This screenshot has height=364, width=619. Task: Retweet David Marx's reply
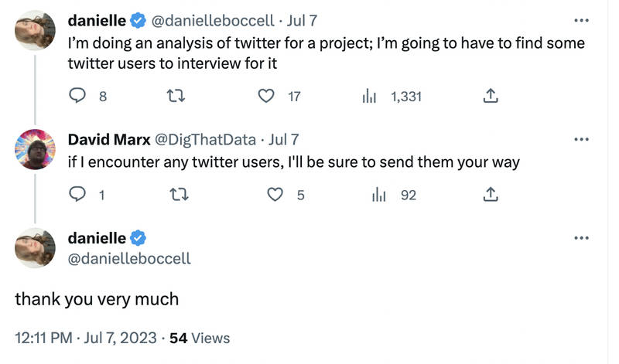coord(179,195)
